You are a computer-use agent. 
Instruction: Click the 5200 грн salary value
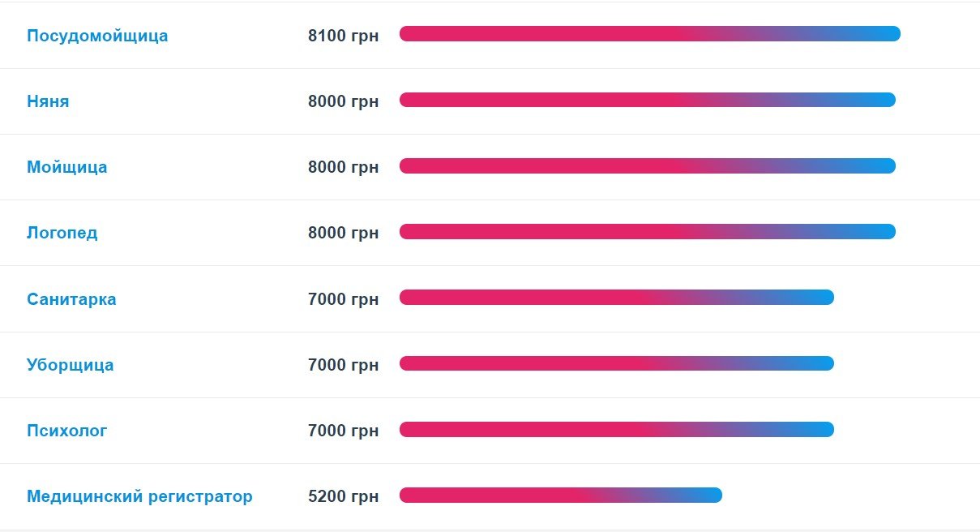343,496
